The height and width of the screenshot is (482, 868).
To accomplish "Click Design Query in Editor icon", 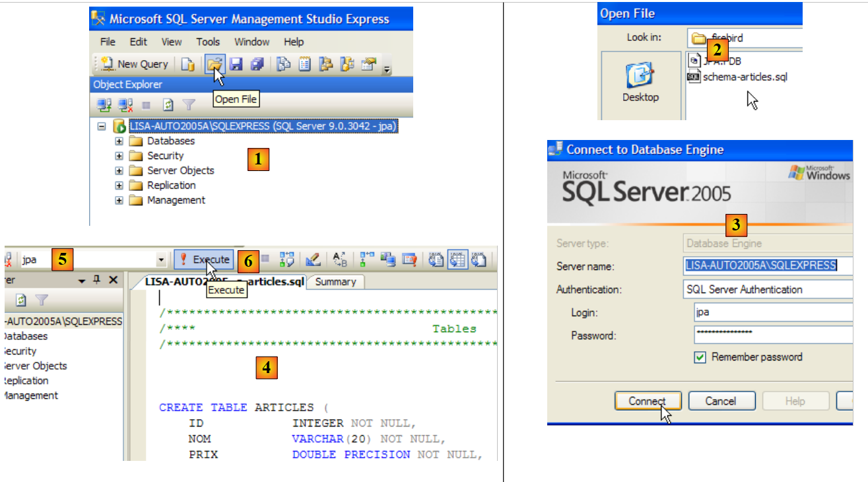I will pos(314,259).
